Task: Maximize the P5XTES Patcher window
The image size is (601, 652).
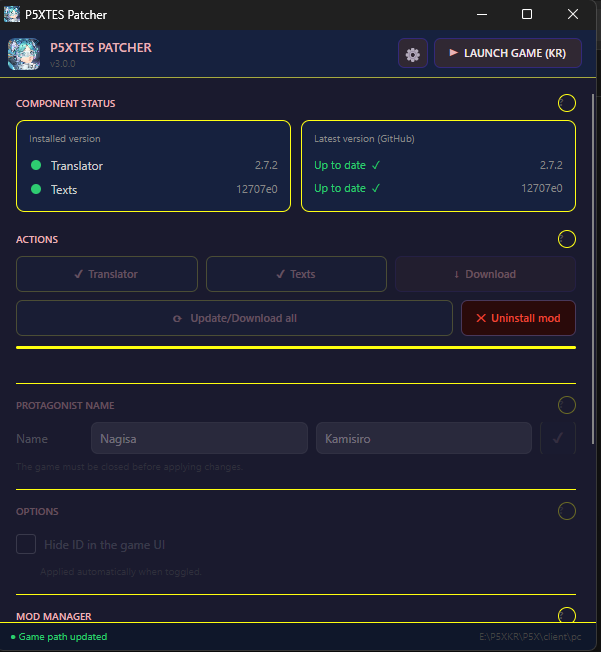Action: 527,14
